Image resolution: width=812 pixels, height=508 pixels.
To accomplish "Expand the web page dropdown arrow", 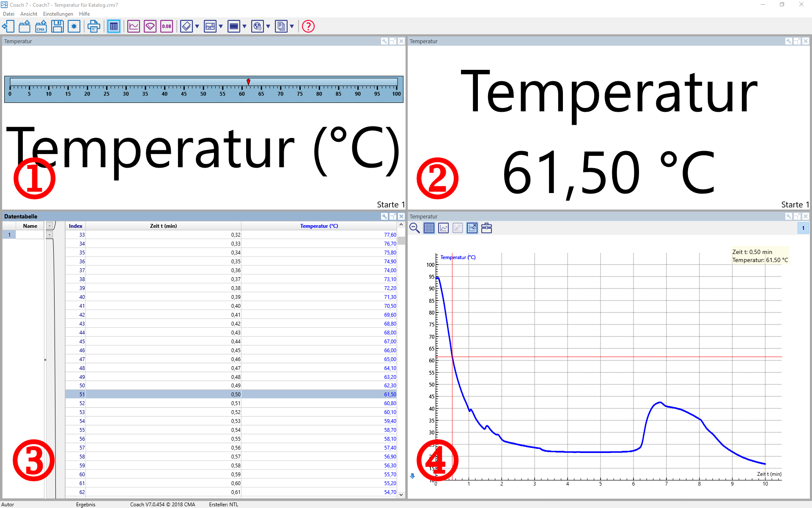I will [x=268, y=26].
